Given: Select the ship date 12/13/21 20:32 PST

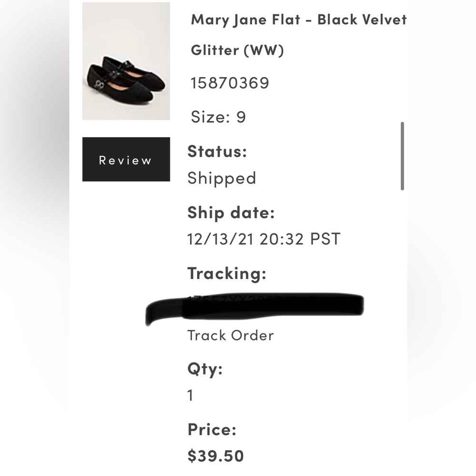Looking at the screenshot, I should [x=264, y=238].
